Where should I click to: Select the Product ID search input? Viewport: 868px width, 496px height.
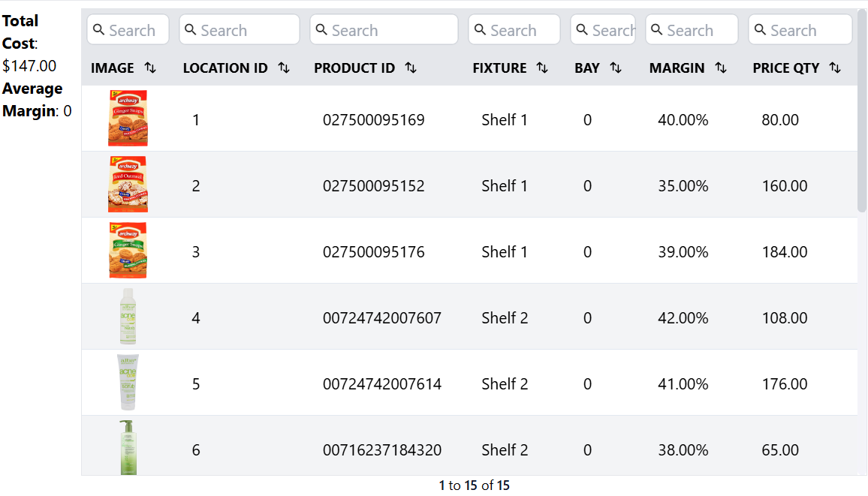point(384,30)
